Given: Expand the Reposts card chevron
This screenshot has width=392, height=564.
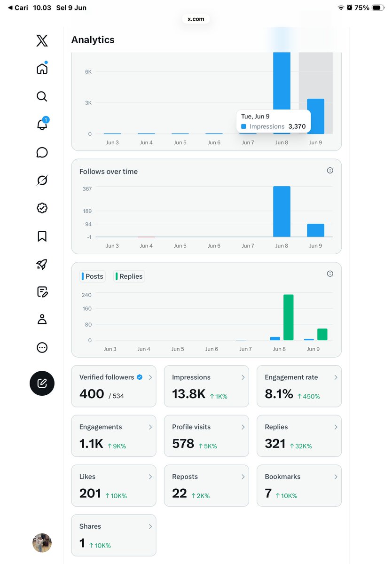Looking at the screenshot, I should pyautogui.click(x=243, y=477).
